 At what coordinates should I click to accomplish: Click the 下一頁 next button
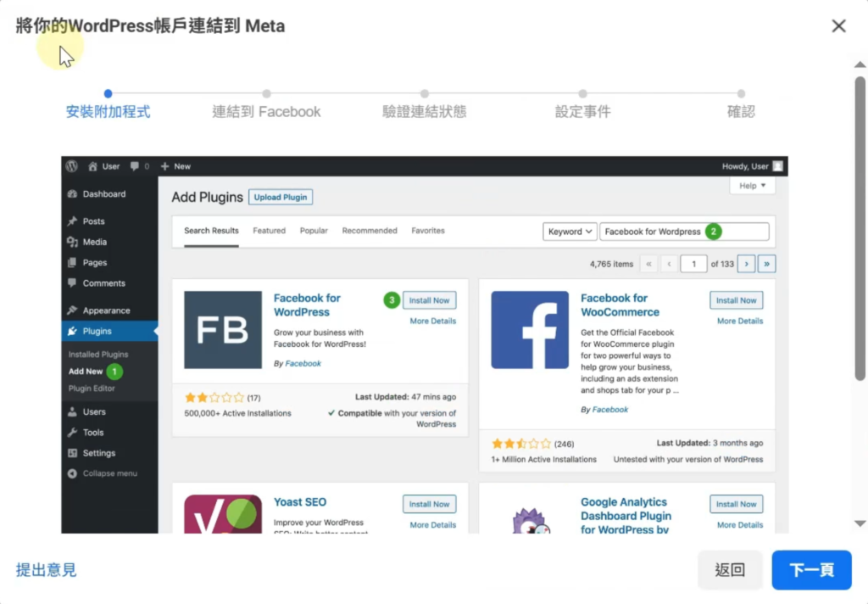pos(811,570)
